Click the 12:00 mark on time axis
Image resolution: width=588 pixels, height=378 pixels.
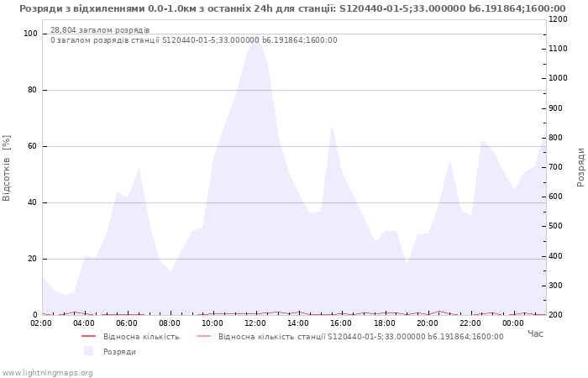click(255, 323)
